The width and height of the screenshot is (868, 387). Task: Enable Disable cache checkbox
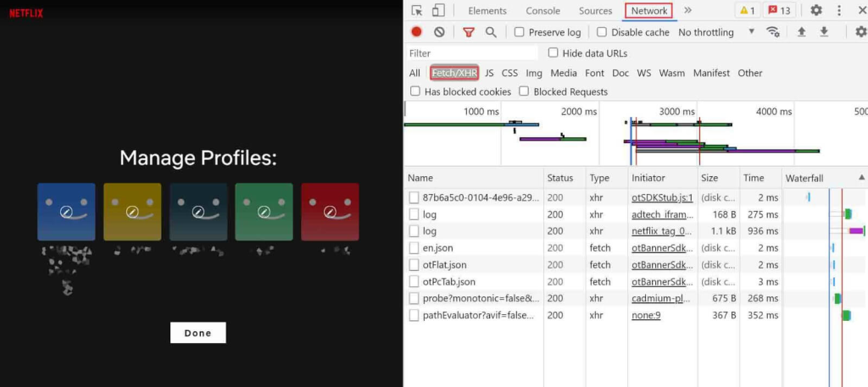(x=602, y=32)
